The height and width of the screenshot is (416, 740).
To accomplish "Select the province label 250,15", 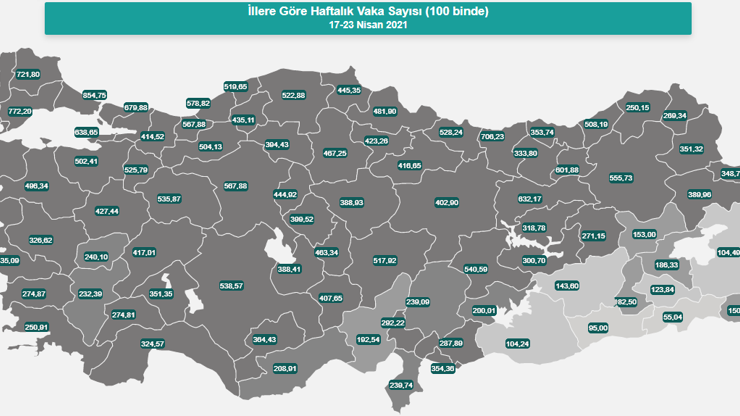I will (x=638, y=108).
